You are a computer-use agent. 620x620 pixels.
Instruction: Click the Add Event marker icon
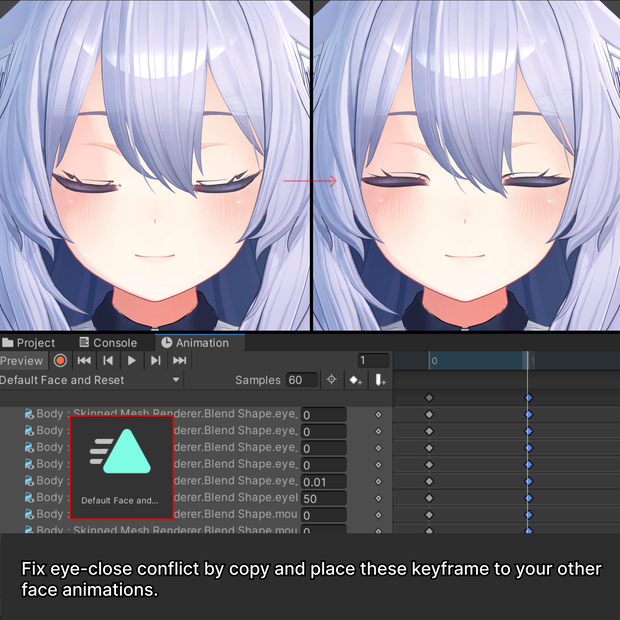380,380
